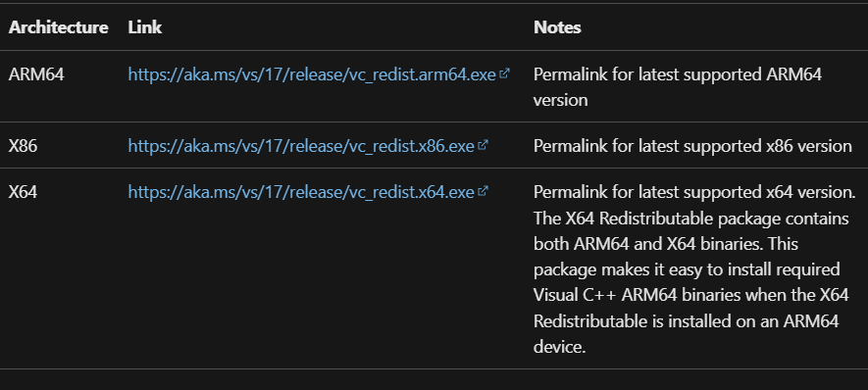Click 'The X64 Redistributable package contains' line
Image resolution: width=868 pixels, height=390 pixels.
[690, 218]
